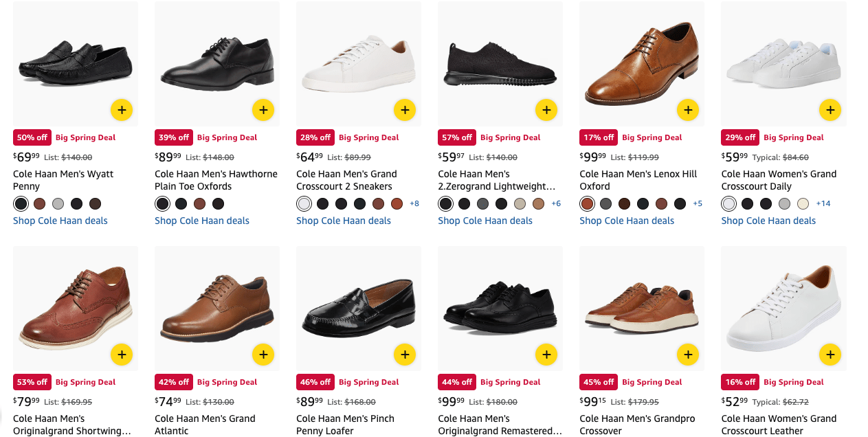
Task: Expand +5 additional colors for Lenox Hill Oxford
Action: click(x=698, y=203)
